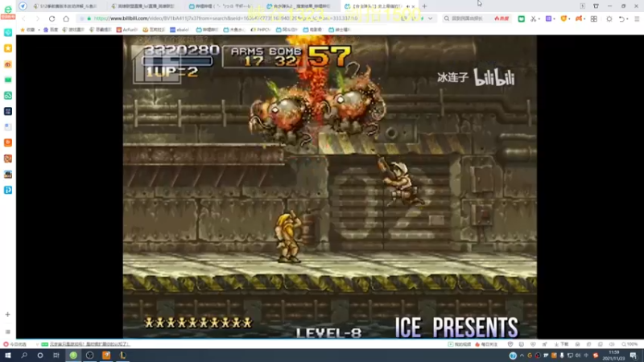Go forward to the next page

coord(37,19)
